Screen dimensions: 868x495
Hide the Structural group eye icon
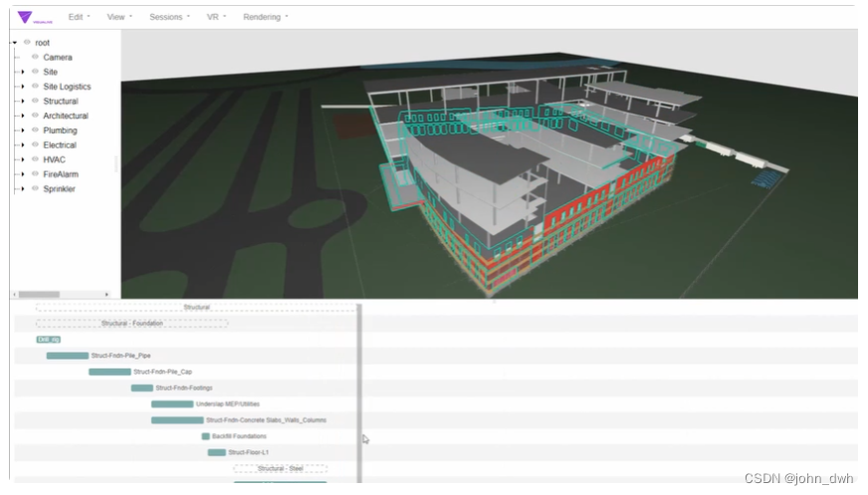pos(35,101)
